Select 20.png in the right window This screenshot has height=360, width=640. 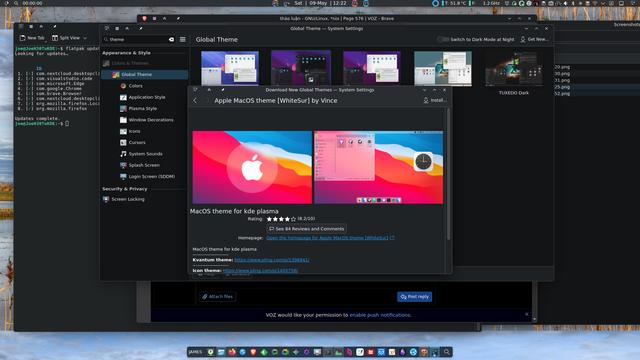tap(562, 67)
